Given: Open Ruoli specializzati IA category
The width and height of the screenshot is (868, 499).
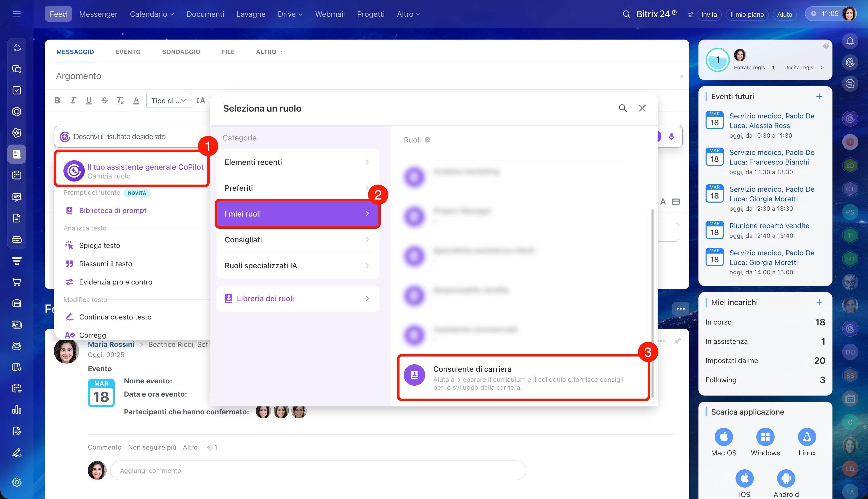Looking at the screenshot, I should tap(297, 266).
